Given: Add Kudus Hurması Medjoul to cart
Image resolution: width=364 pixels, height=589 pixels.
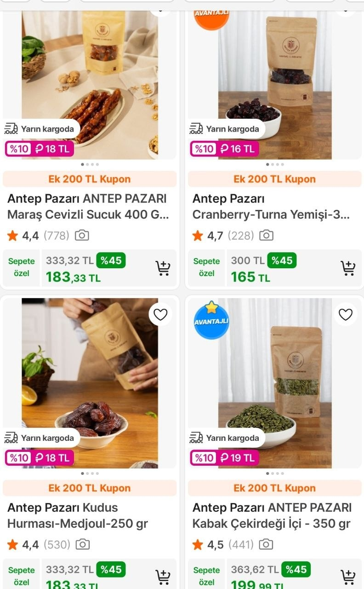Looking at the screenshot, I should click(x=163, y=577).
